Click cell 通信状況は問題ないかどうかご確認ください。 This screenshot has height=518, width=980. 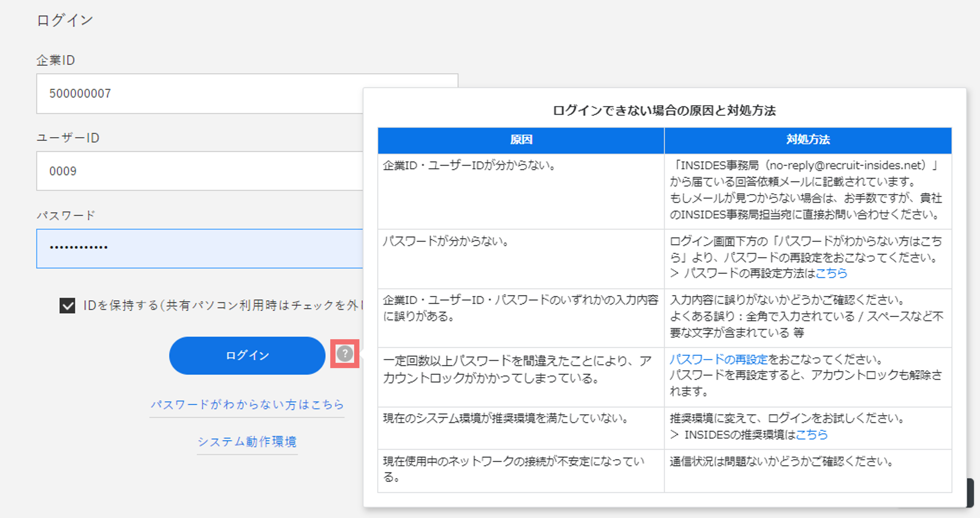(x=808, y=471)
